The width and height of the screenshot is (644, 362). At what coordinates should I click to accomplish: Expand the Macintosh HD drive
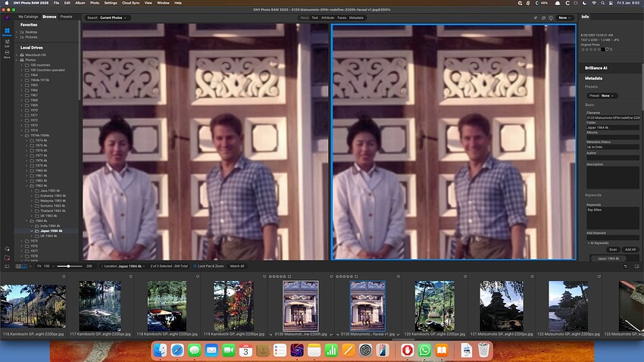(x=17, y=55)
